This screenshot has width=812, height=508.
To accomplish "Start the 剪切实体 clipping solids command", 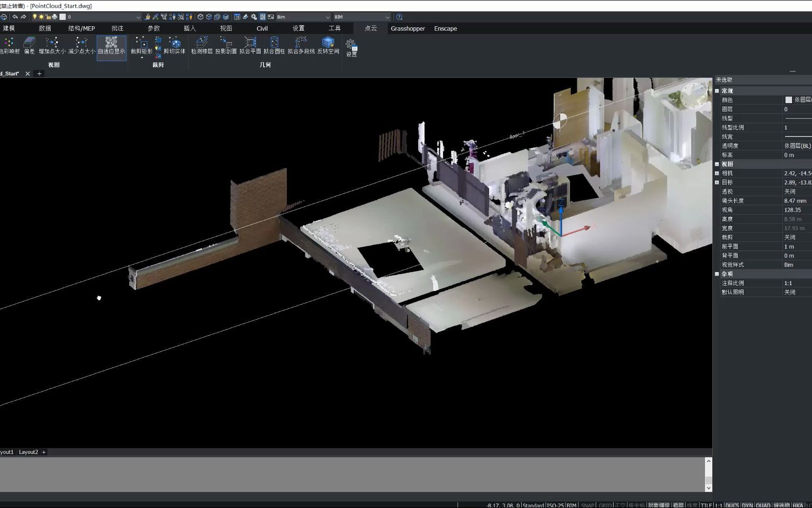I will [x=176, y=47].
